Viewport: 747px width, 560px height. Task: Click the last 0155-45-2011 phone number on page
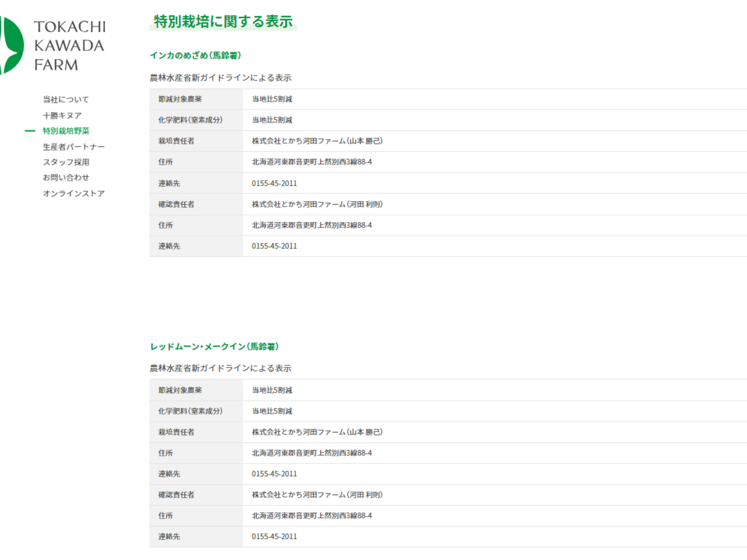pos(274,537)
